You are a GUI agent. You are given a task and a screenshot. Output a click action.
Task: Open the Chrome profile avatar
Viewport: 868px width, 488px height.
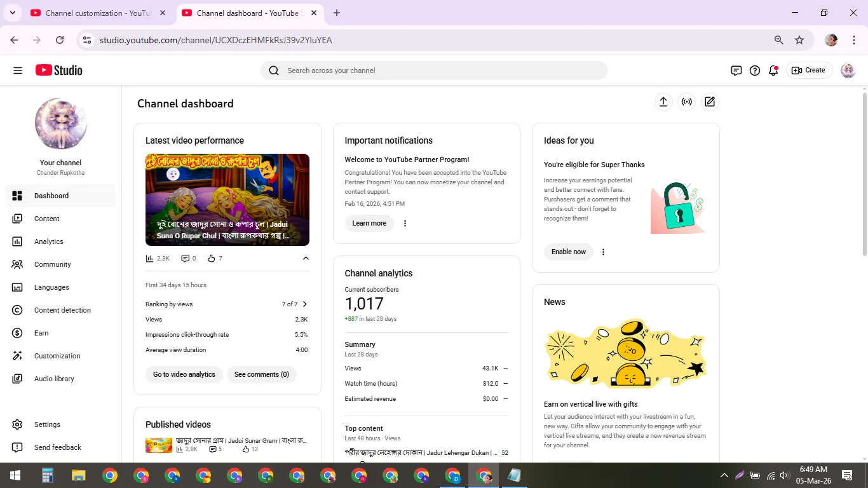click(831, 40)
